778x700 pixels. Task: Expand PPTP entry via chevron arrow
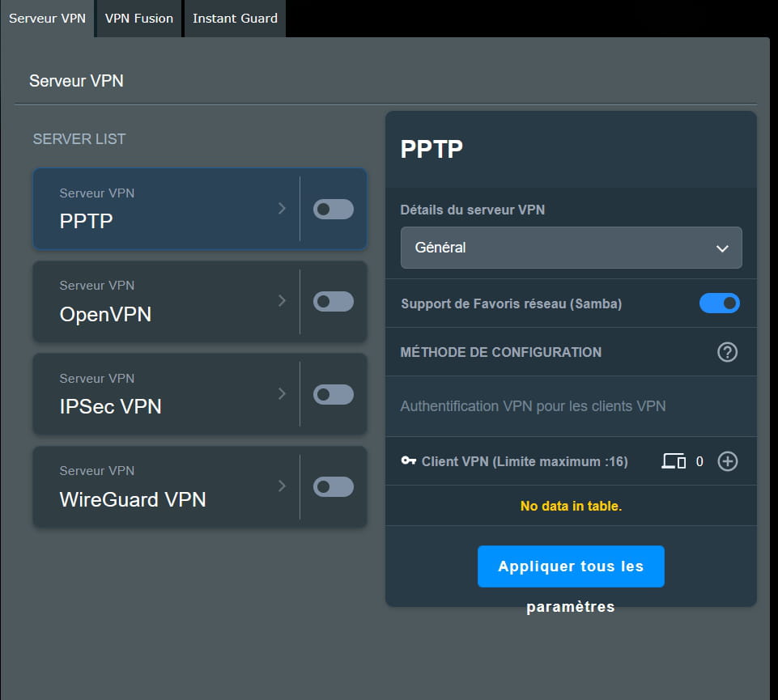tap(282, 209)
